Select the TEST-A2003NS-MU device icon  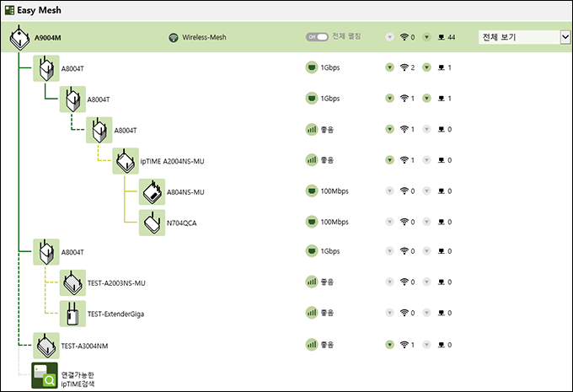click(x=72, y=282)
